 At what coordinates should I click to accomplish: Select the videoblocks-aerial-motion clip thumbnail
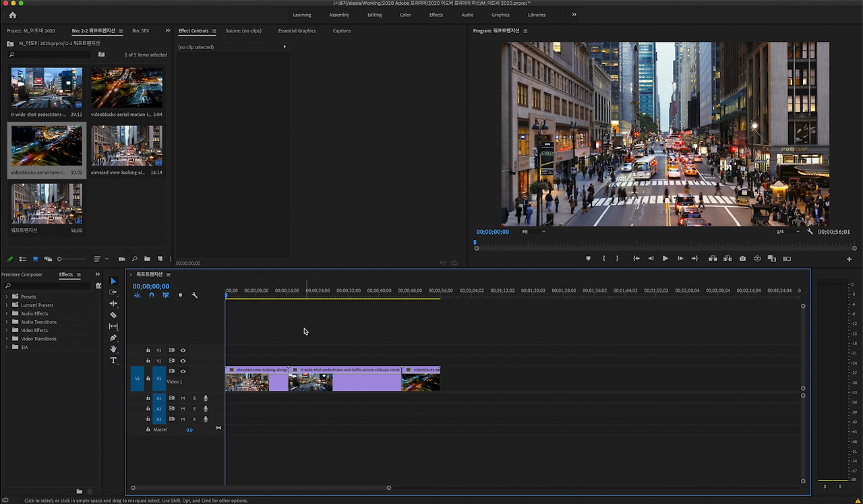[127, 88]
